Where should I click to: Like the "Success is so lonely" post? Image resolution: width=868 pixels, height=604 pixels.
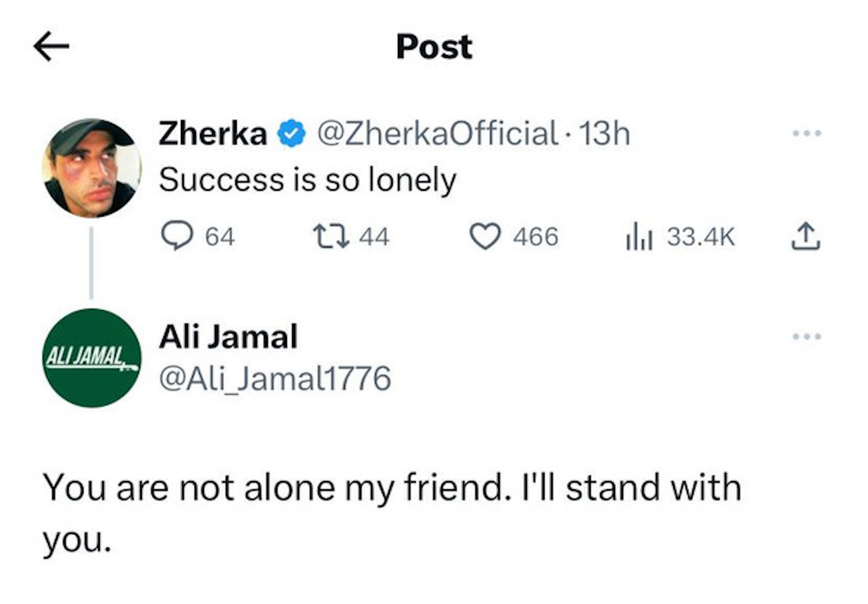pos(485,237)
